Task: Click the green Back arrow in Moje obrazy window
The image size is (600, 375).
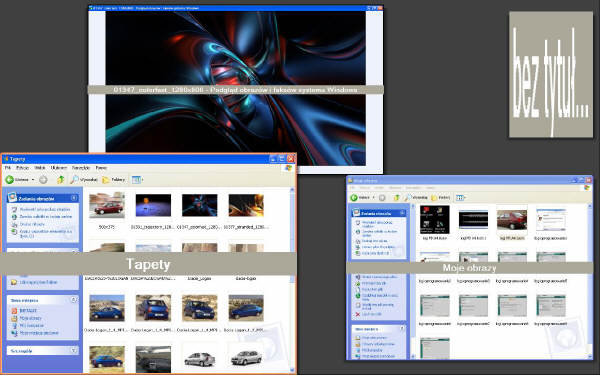Action: [354, 197]
